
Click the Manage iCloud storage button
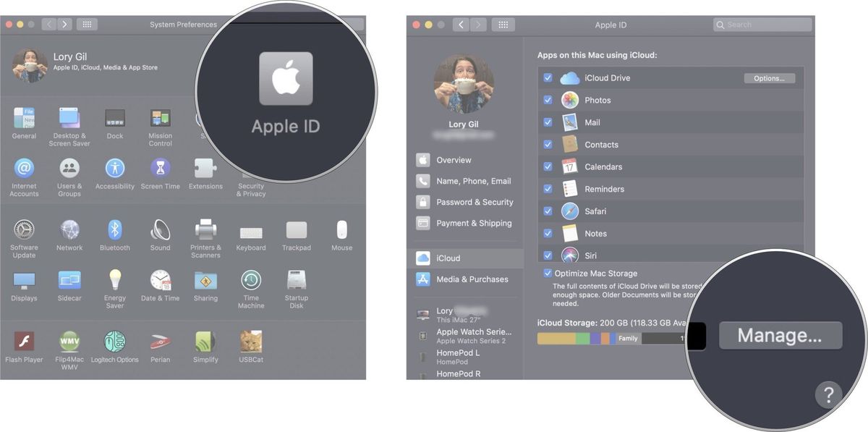(x=780, y=334)
